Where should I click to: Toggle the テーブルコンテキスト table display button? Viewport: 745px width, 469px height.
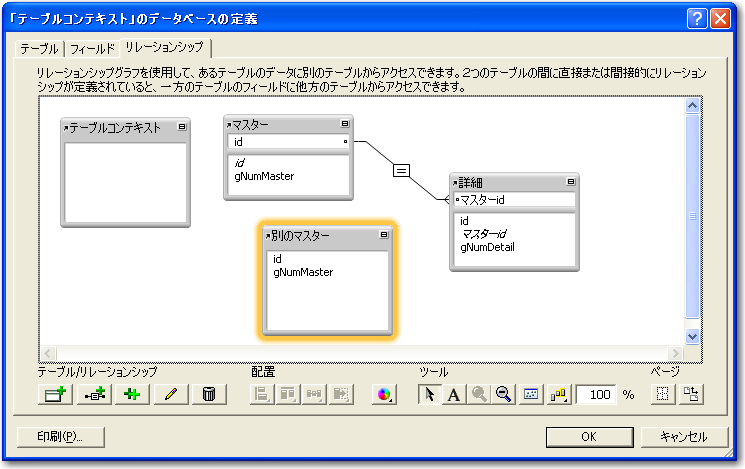click(182, 127)
